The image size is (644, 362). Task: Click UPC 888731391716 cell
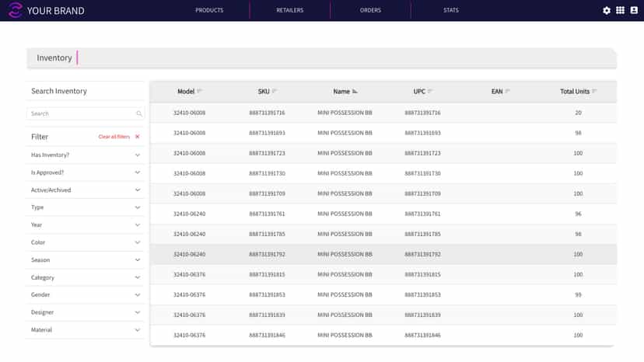pyautogui.click(x=422, y=113)
